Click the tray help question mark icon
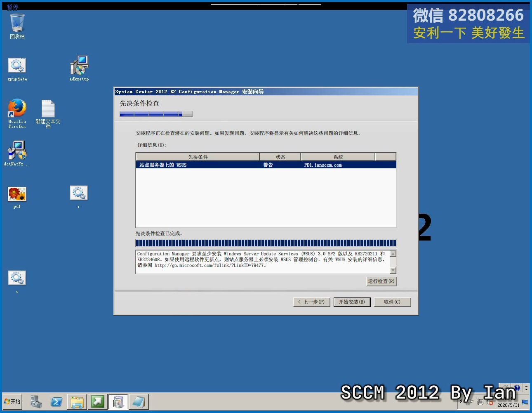The width and height of the screenshot is (532, 413). [x=517, y=388]
